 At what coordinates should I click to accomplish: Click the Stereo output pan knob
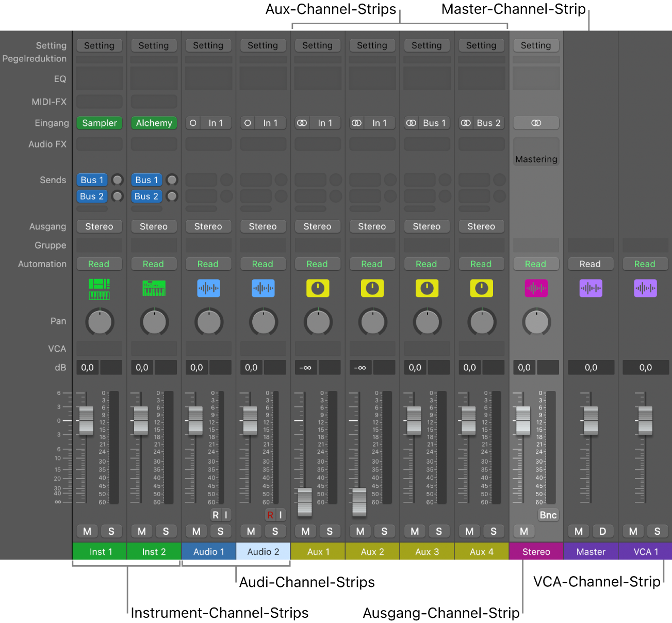pos(536,322)
